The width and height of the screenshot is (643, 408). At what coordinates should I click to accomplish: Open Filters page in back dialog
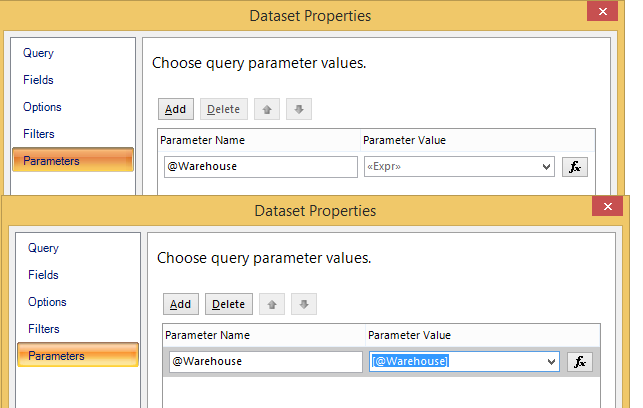point(39,134)
